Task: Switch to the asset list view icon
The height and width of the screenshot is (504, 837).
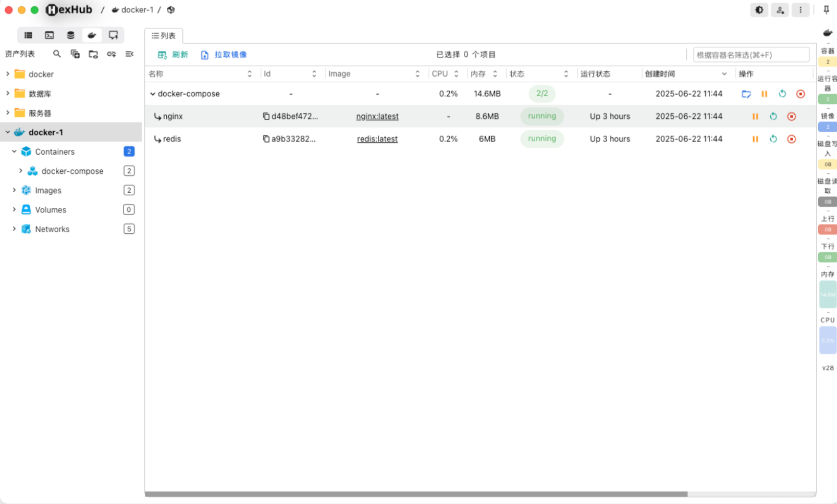Action: [x=28, y=35]
